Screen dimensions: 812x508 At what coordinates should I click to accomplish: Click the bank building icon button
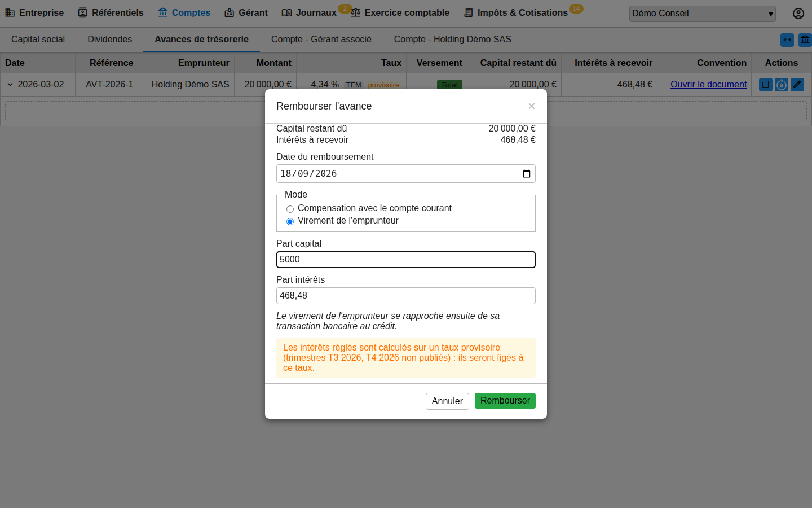[805, 40]
